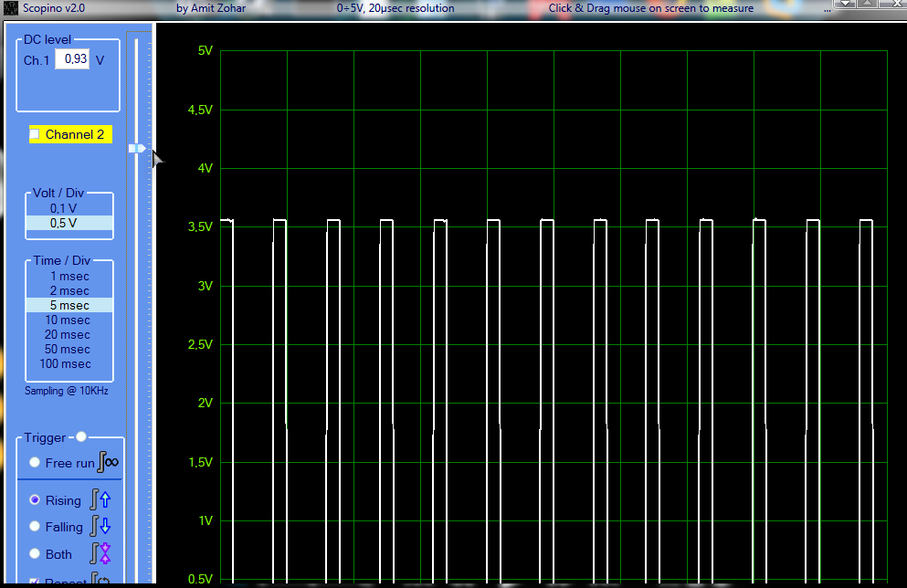Click the down-arrow minimize button in title bar
Viewport: 907px width, 588px height.
click(x=847, y=4)
